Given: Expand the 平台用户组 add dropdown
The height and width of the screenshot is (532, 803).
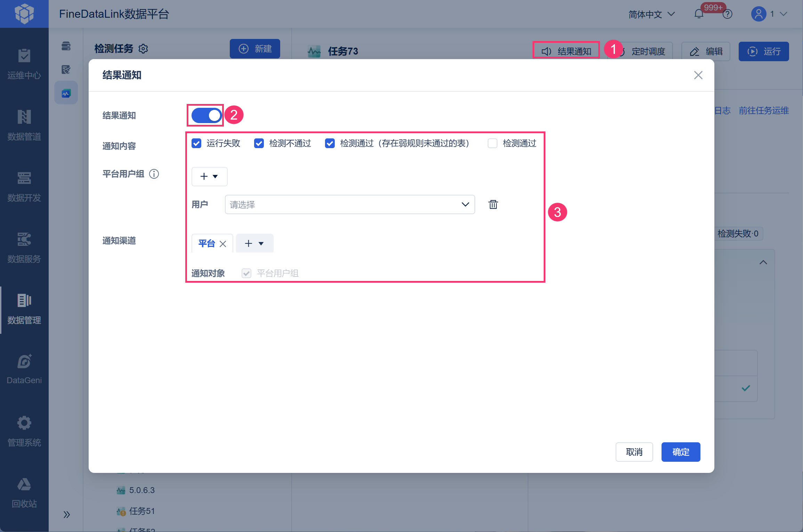Looking at the screenshot, I should [209, 177].
